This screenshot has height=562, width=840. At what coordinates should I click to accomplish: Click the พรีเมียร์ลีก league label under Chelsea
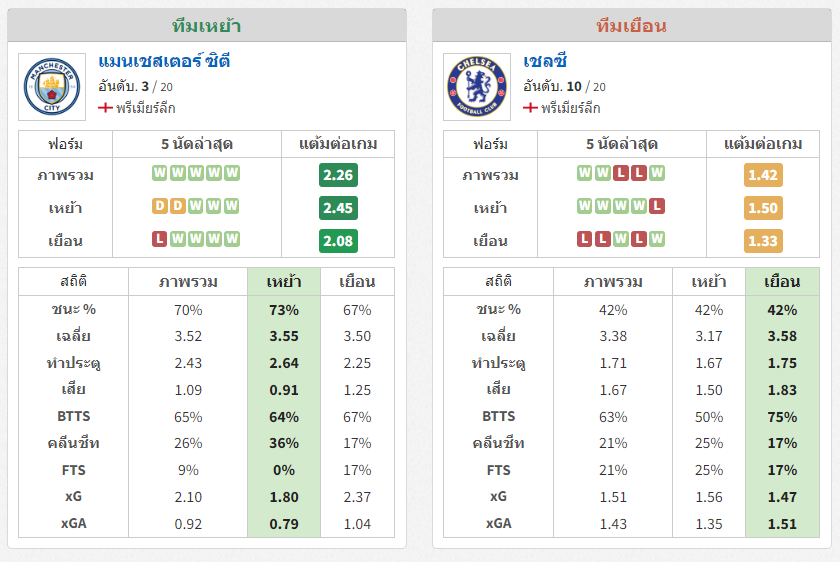point(571,108)
